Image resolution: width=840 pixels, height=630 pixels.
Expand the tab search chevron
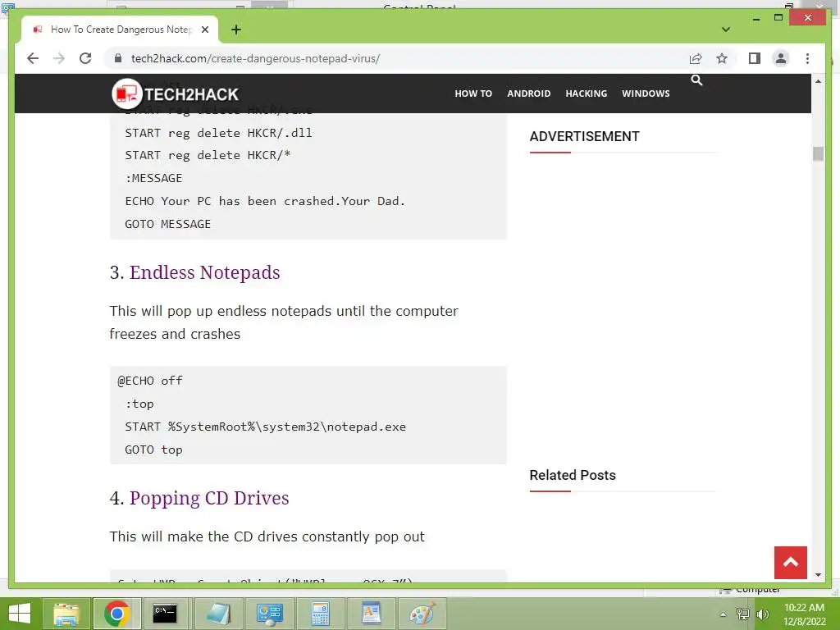coord(725,30)
